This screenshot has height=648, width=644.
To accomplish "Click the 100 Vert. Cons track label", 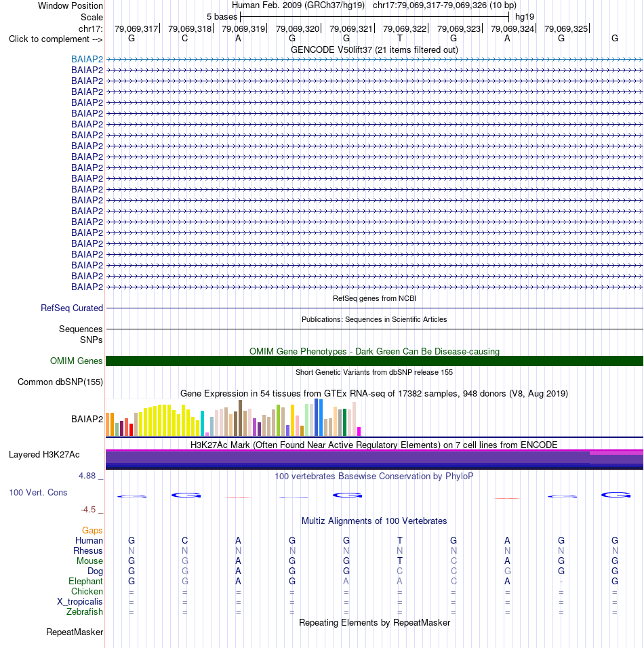I will click(x=38, y=493).
